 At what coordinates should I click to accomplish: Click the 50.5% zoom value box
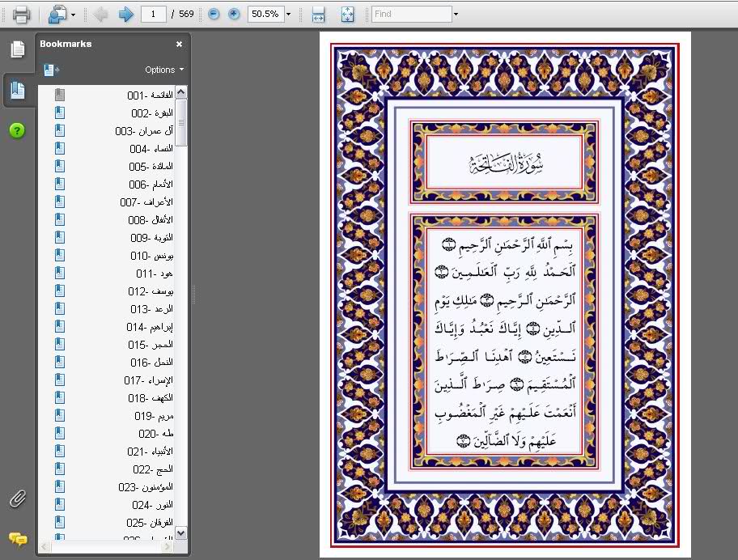(x=265, y=14)
